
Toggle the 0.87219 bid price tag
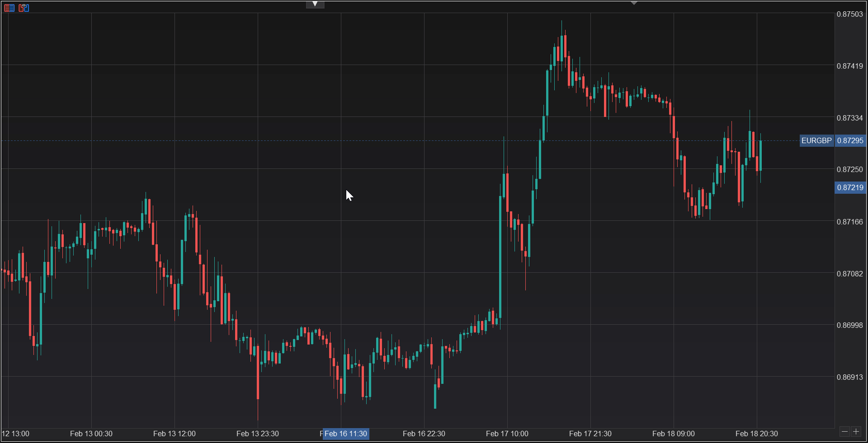point(849,188)
